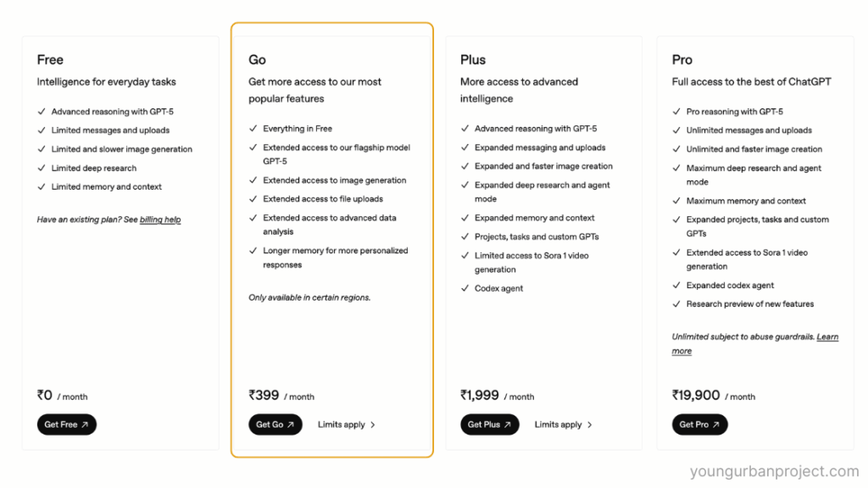Click the arrow icon on the Get Pro button

point(715,424)
